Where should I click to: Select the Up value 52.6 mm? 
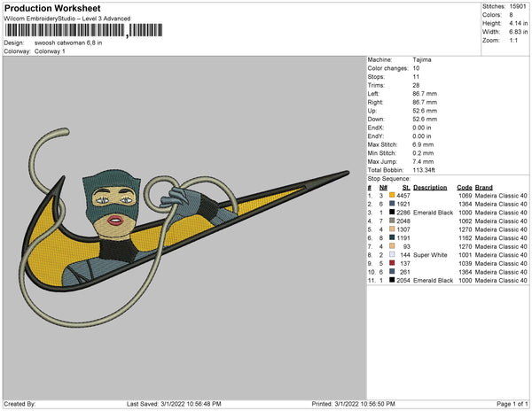[425, 111]
